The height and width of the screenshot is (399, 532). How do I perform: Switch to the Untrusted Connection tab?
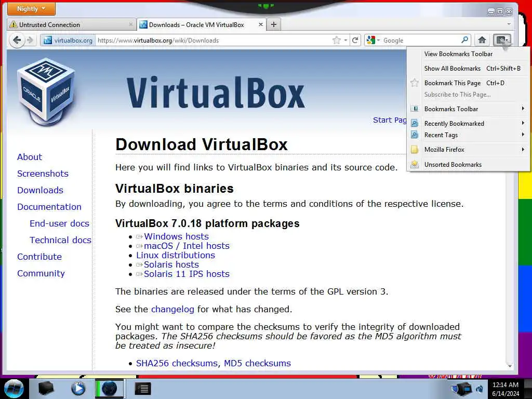pos(71,24)
